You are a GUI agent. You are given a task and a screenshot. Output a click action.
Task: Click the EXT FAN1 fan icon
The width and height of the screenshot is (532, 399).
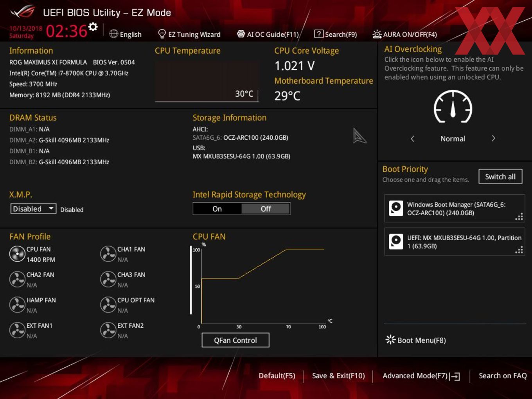[17, 330]
